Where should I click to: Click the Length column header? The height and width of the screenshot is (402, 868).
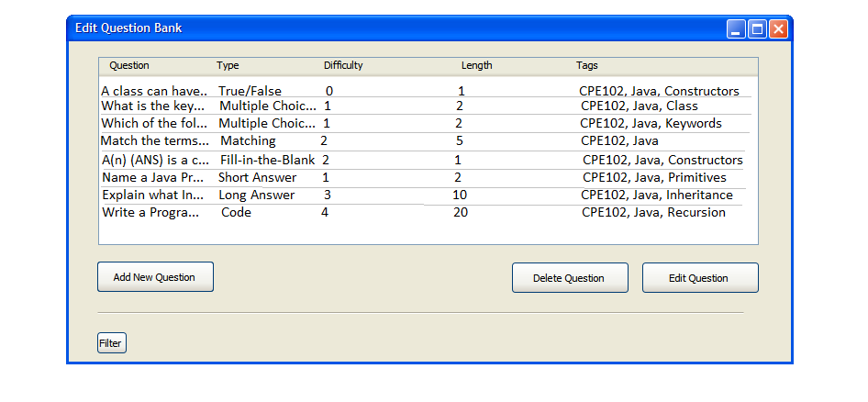(476, 66)
